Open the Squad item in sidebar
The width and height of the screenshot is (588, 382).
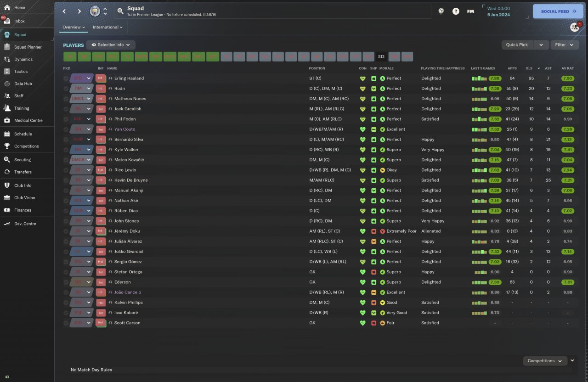pyautogui.click(x=20, y=35)
